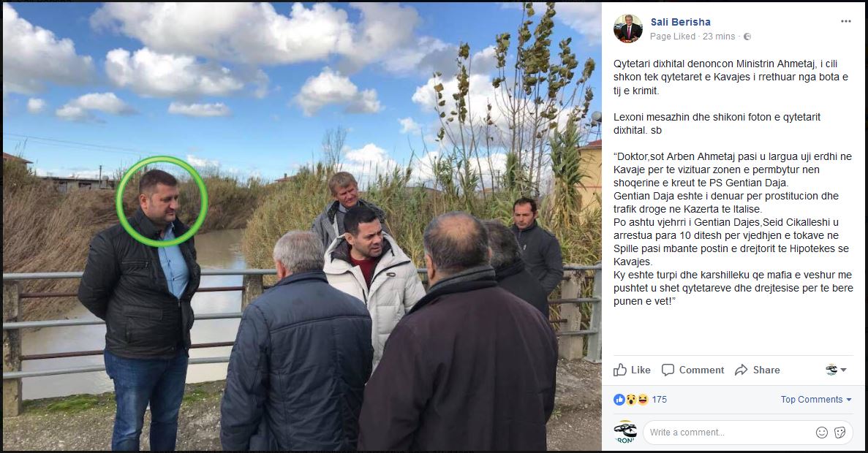This screenshot has width=868, height=453.
Task: Click the 23 mins timestamp link
Action: [x=719, y=37]
